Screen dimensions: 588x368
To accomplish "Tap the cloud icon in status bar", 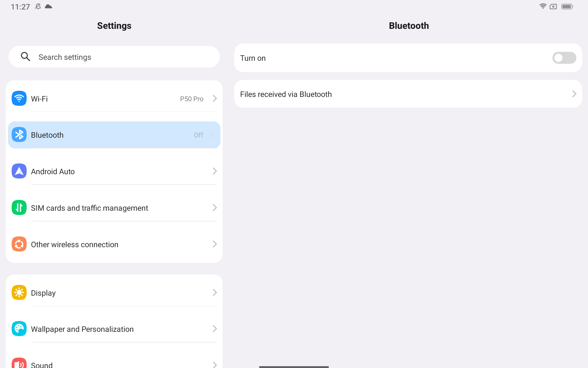I will point(48,6).
